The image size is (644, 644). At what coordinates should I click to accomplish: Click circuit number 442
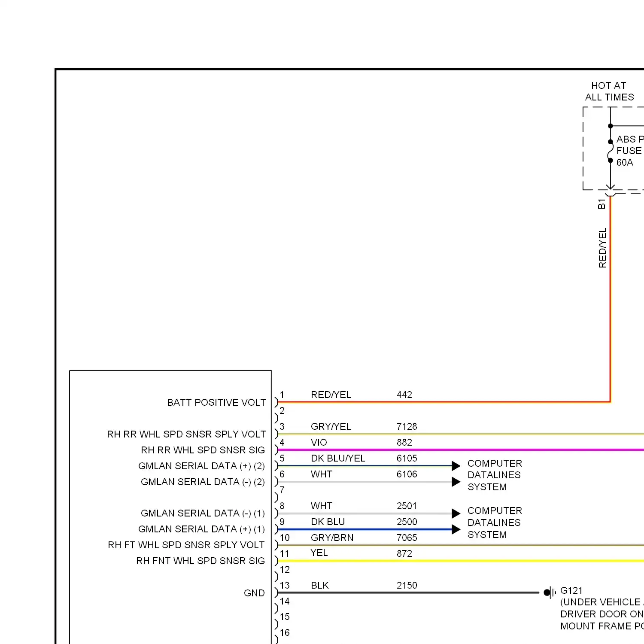click(404, 395)
